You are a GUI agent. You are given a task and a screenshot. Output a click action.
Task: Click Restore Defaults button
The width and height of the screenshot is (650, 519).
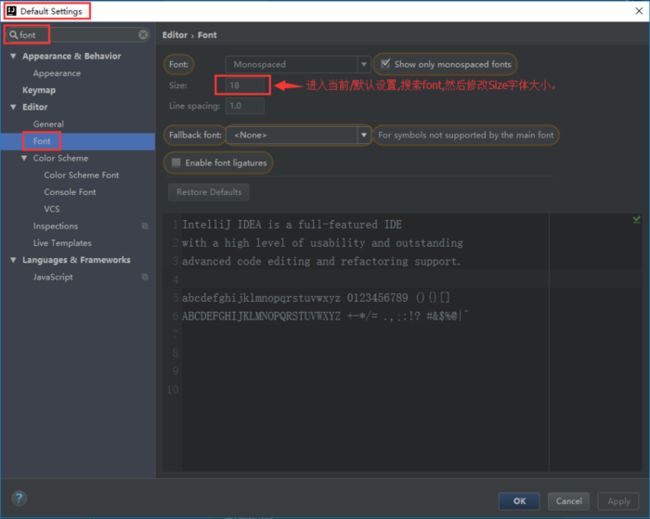point(209,192)
